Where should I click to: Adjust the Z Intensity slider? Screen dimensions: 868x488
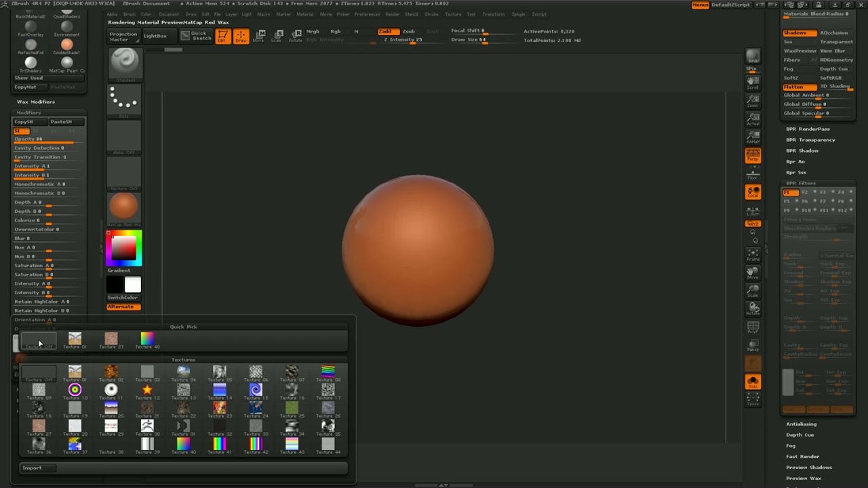point(412,40)
